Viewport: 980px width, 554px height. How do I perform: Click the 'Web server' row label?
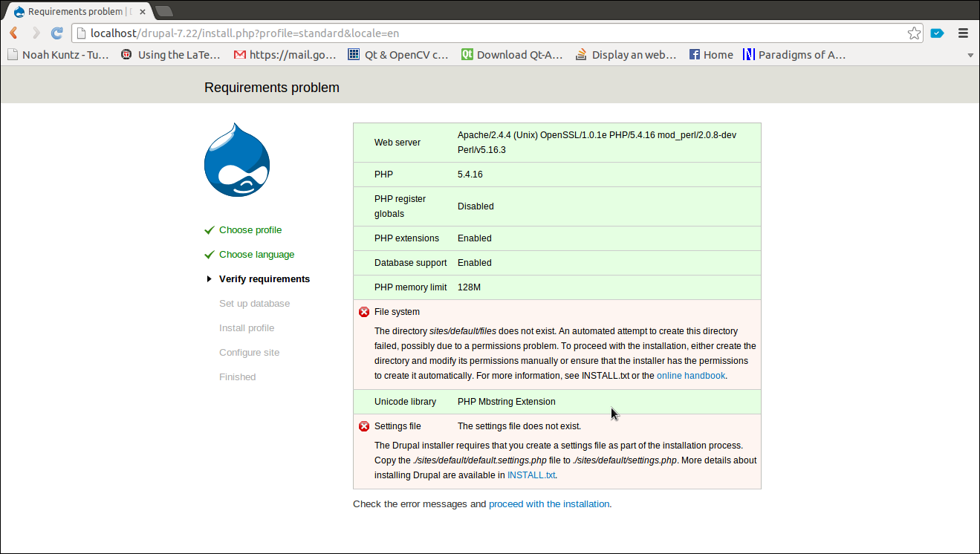coord(397,143)
